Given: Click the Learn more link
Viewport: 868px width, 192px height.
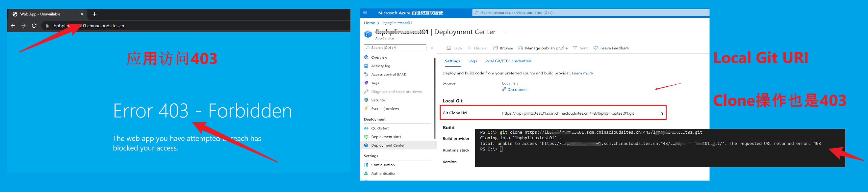Looking at the screenshot, I should tap(582, 73).
